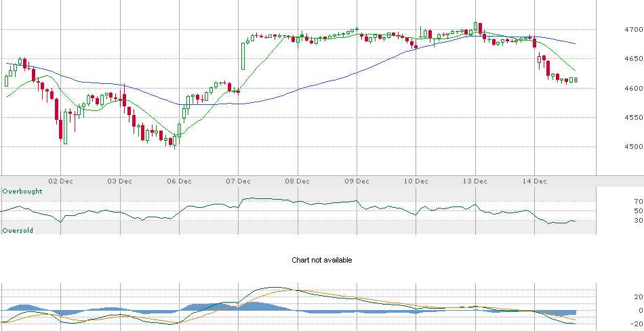
Task: Click the 14 Dec date label
Action: pos(534,181)
